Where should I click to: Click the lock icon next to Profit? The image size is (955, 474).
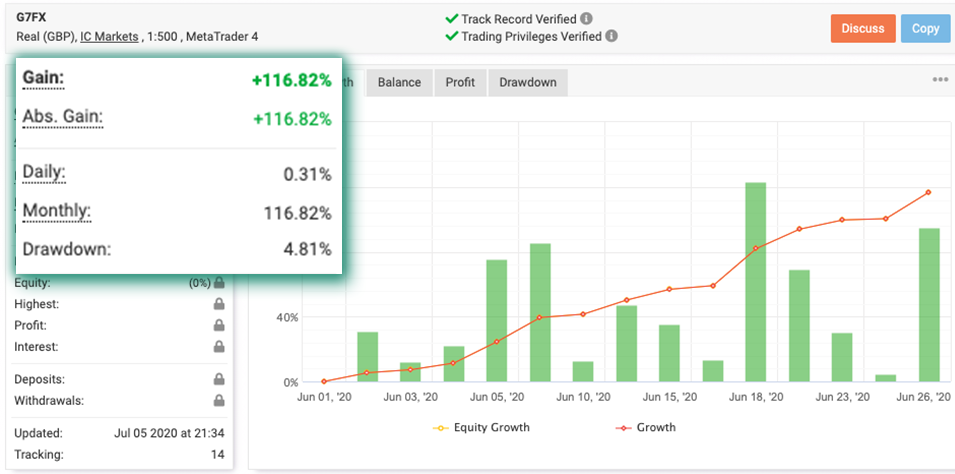(218, 326)
